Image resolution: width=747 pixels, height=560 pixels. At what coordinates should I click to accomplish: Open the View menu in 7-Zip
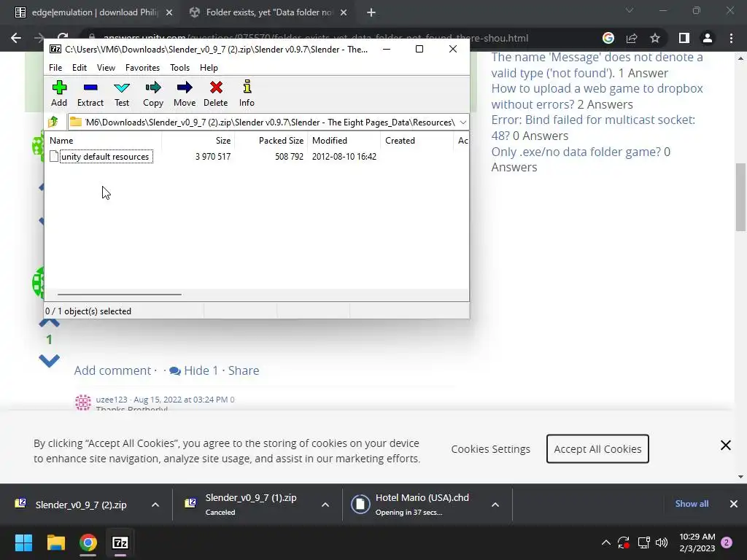(106, 68)
